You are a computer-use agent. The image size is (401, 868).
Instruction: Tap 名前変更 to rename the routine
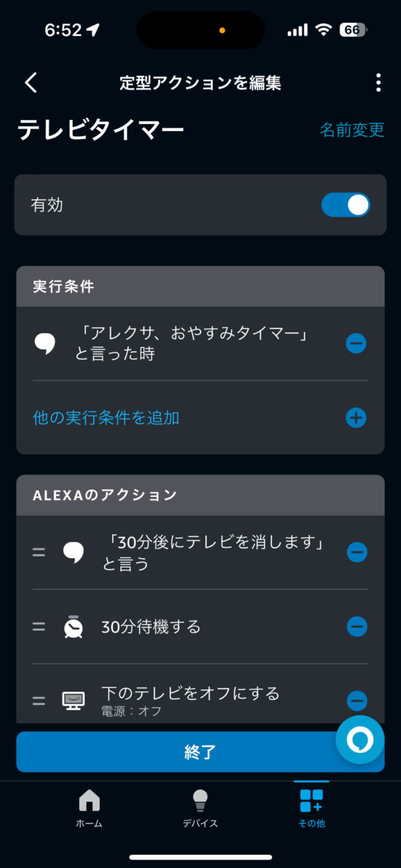pos(352,129)
